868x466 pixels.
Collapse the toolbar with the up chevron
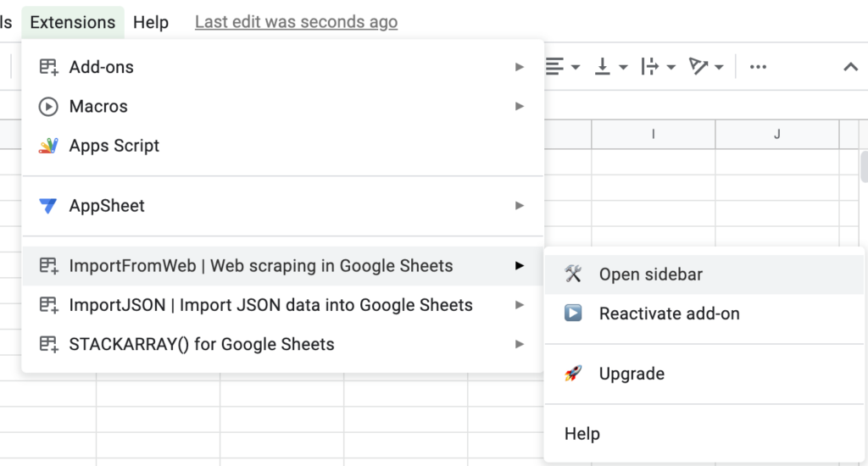tap(850, 67)
